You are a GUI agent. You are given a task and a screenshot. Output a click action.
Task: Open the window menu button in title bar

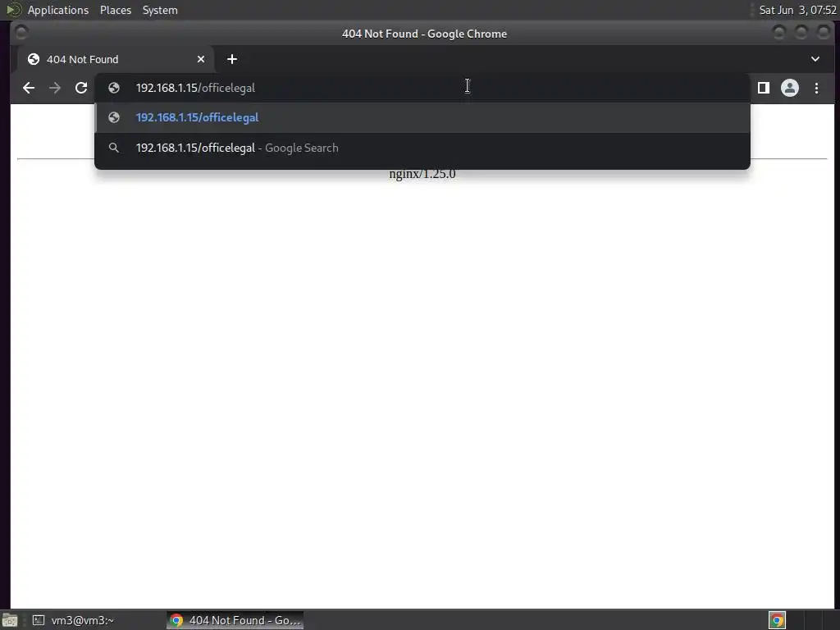click(x=21, y=33)
